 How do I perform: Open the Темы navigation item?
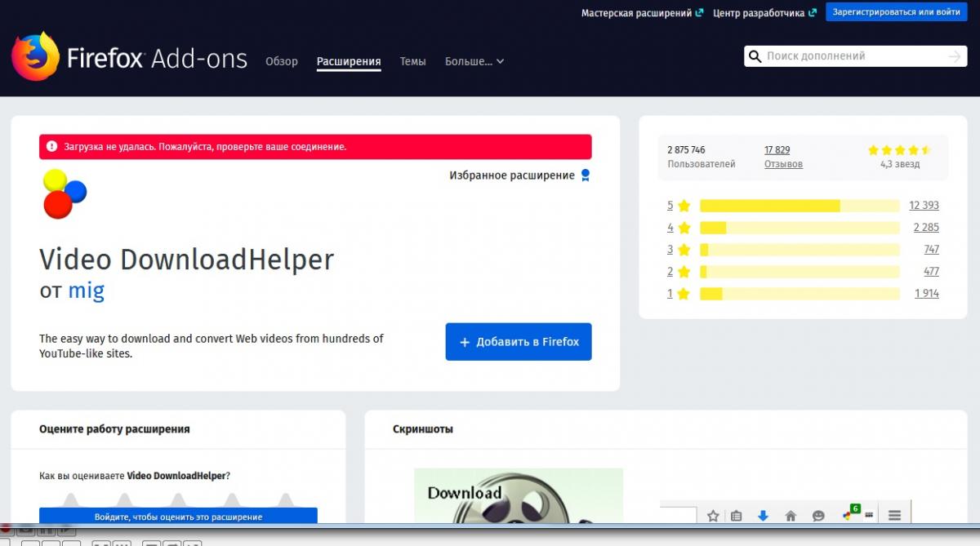412,61
